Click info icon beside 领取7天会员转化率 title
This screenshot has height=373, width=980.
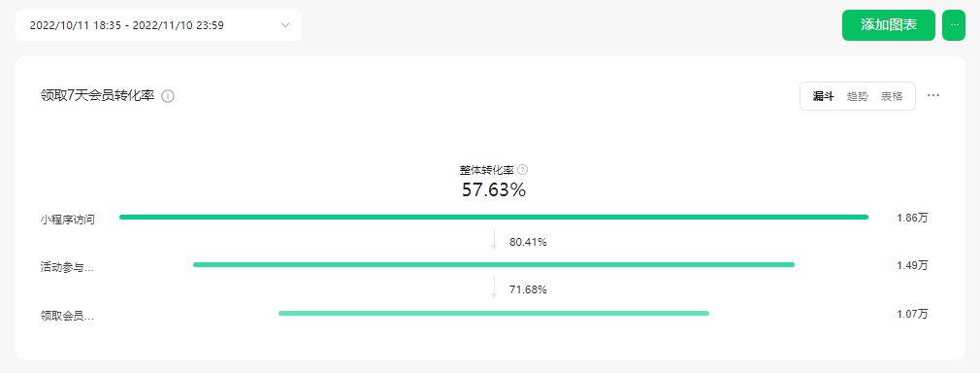pyautogui.click(x=168, y=96)
